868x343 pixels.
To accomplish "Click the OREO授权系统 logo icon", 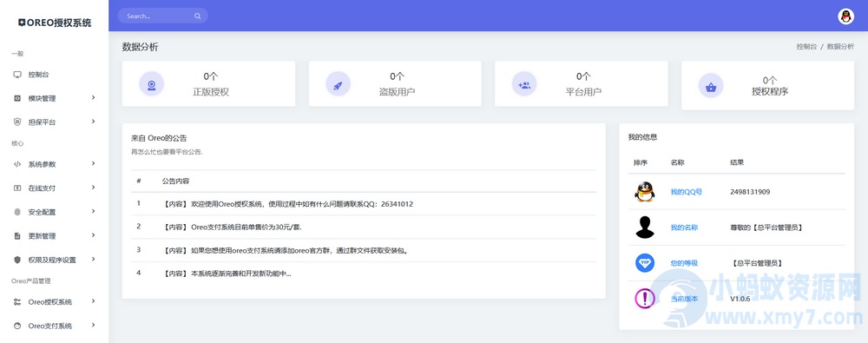I will coord(22,23).
